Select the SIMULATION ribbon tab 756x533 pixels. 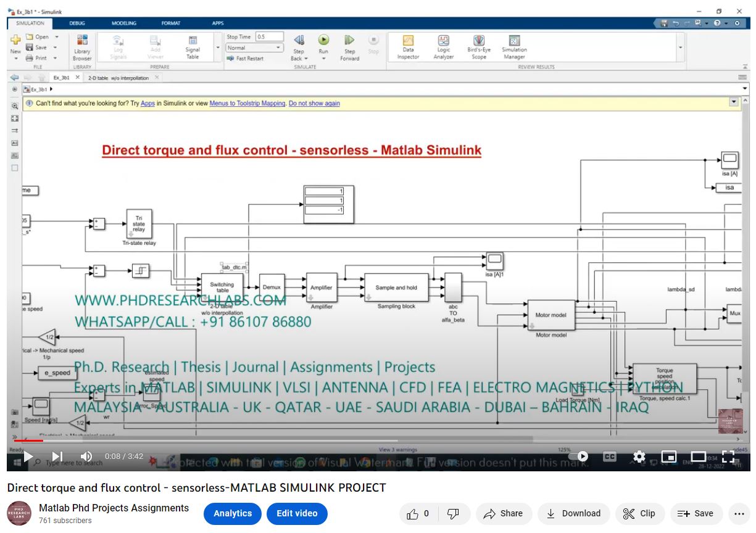pos(30,23)
